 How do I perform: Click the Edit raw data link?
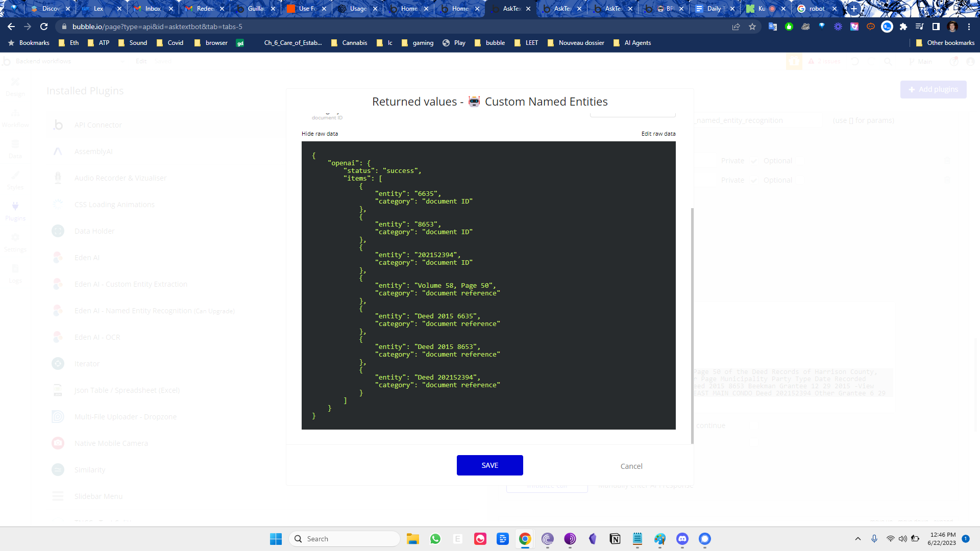(658, 134)
